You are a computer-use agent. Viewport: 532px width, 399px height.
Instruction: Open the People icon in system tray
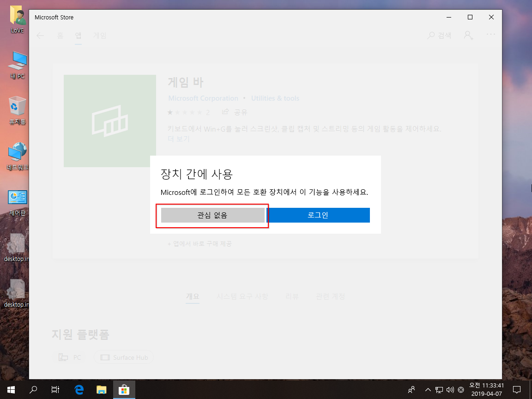(411, 390)
